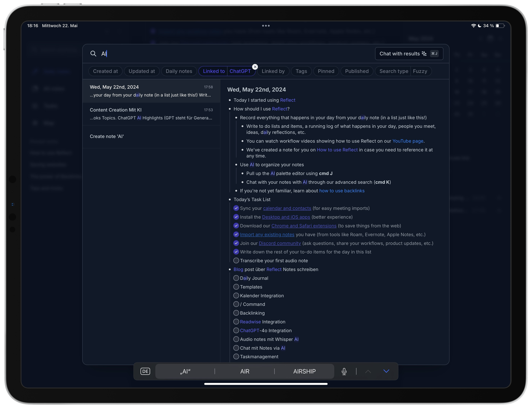The image size is (532, 409).
Task: Uncheck Write down the rest of to-do items task
Action: click(236, 252)
